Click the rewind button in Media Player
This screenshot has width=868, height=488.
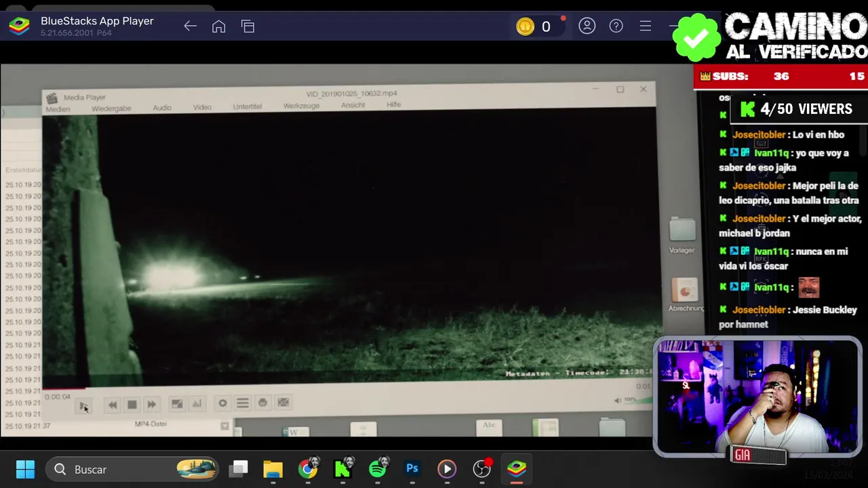[113, 405]
